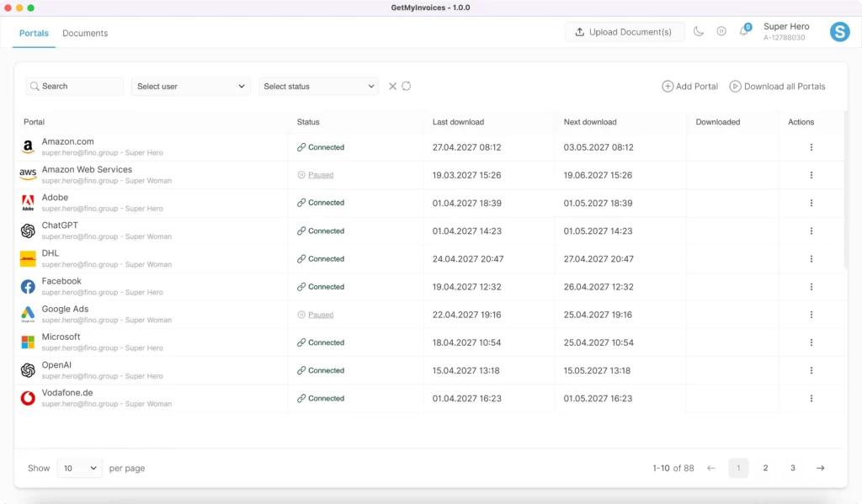Open the Select status dropdown
Image resolution: width=862 pixels, height=504 pixels.
click(318, 87)
